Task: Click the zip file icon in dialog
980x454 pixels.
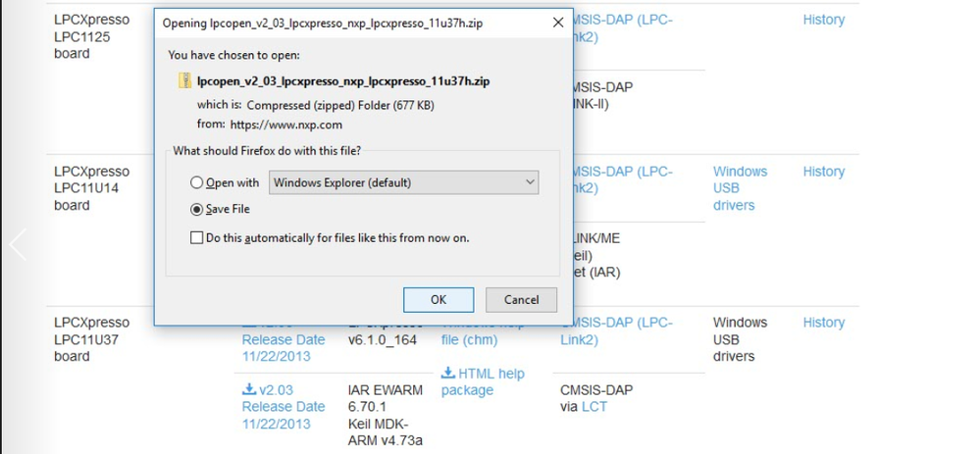Action: click(x=185, y=81)
